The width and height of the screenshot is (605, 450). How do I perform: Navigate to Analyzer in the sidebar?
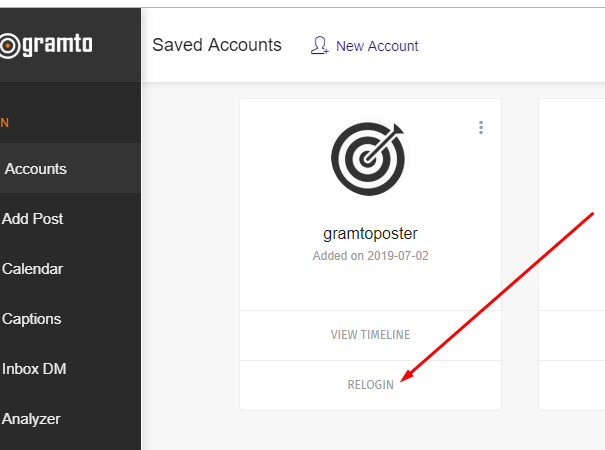[32, 419]
